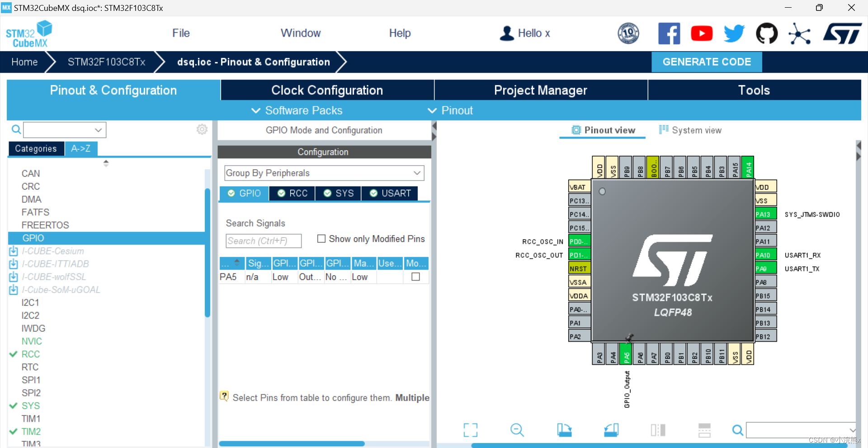The image size is (868, 448).
Task: Switch to A->Z sorting tab
Action: [x=81, y=148]
